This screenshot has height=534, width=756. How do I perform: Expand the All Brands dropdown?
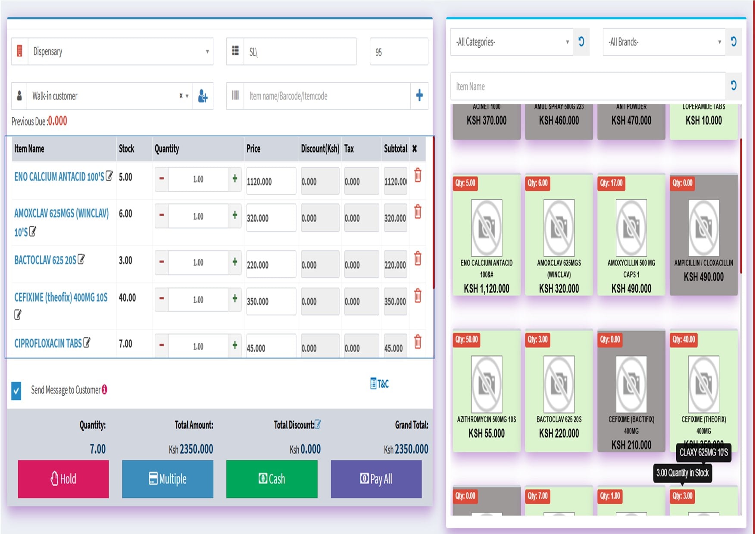[664, 42]
